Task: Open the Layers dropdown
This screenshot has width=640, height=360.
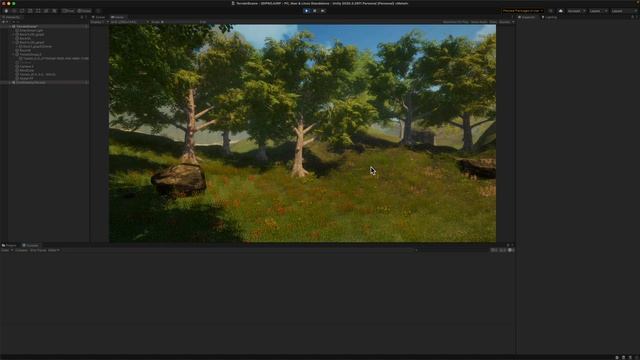Action: (x=598, y=11)
